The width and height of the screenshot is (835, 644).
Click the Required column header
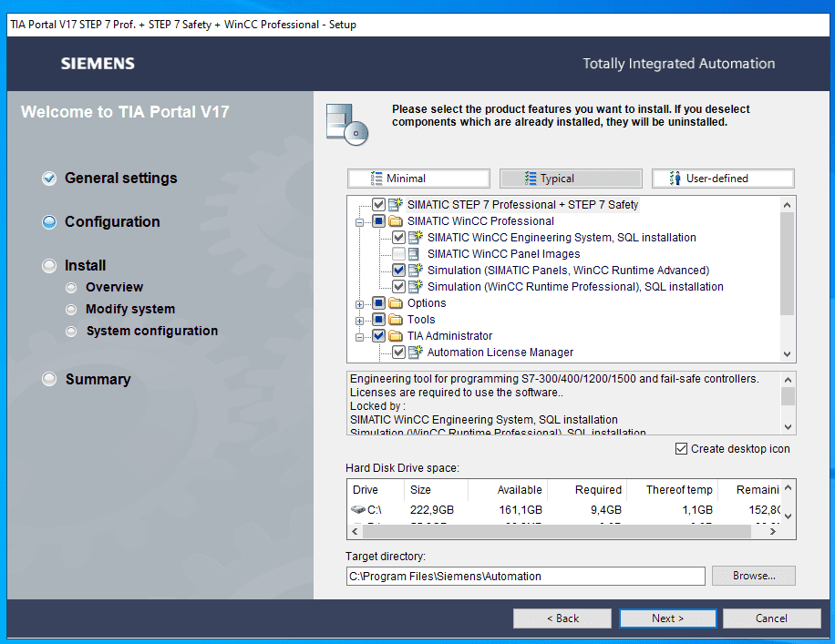587,490
